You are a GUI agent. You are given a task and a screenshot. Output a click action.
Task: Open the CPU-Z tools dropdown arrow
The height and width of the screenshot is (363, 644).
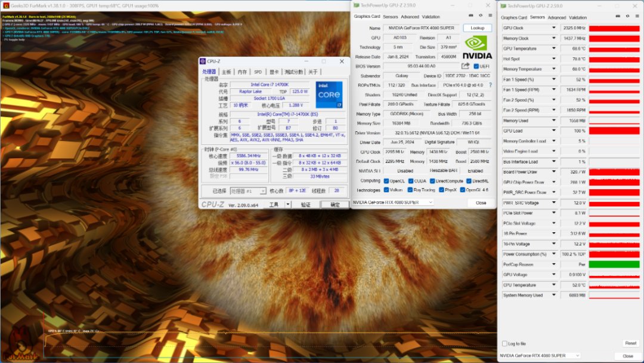pyautogui.click(x=288, y=204)
